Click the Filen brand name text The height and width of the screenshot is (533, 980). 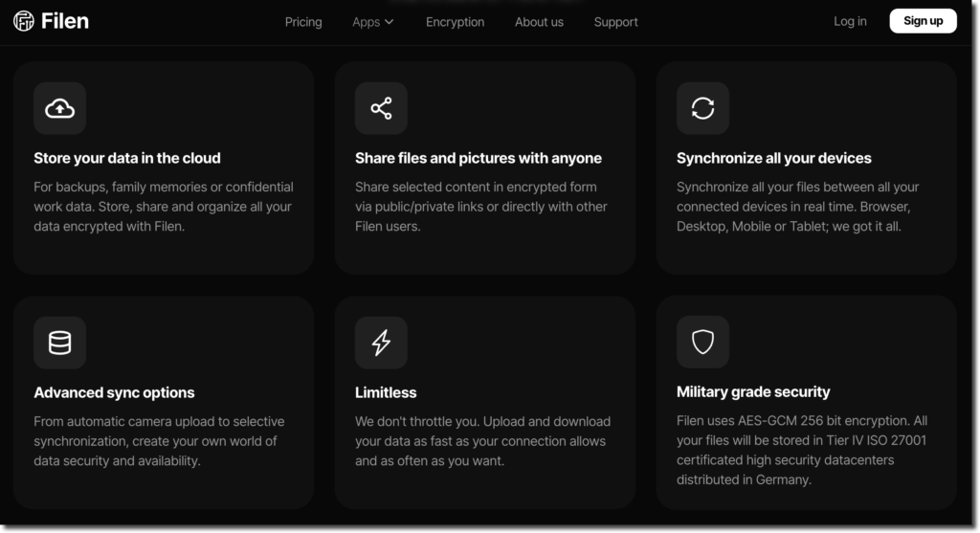65,21
